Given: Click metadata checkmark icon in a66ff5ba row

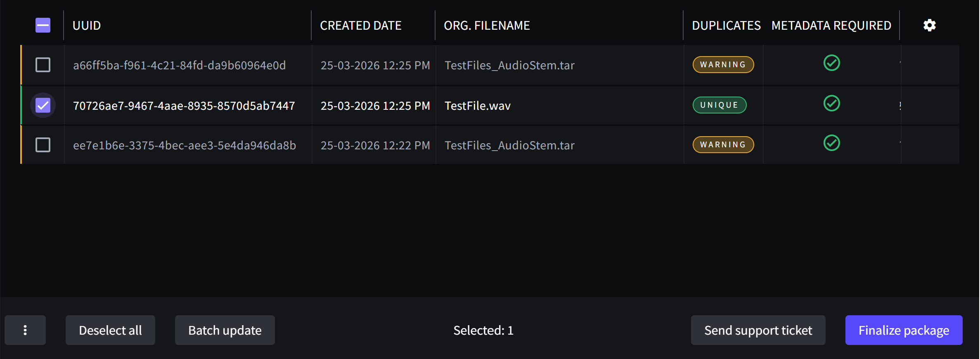Looking at the screenshot, I should coord(831,63).
